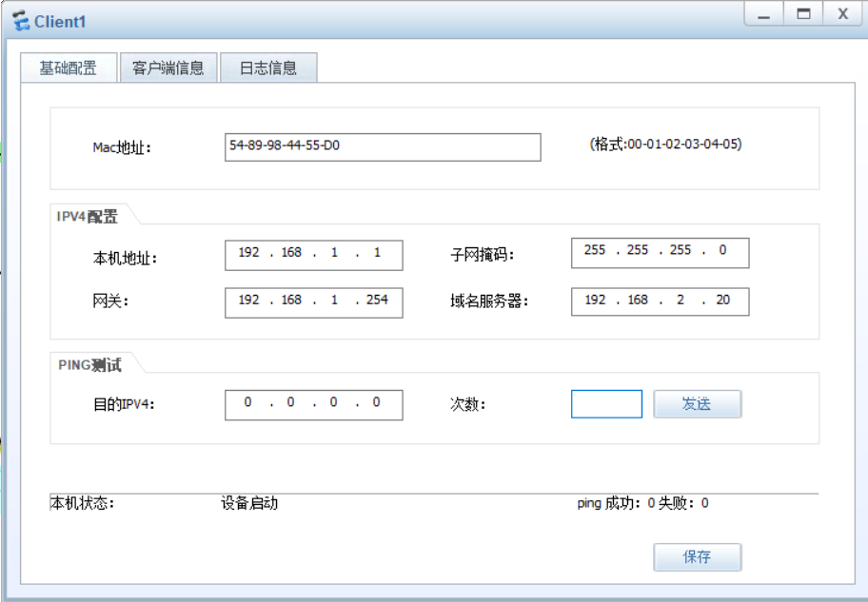Click the 次数 label
Screen dimensions: 868x602
pos(467,404)
